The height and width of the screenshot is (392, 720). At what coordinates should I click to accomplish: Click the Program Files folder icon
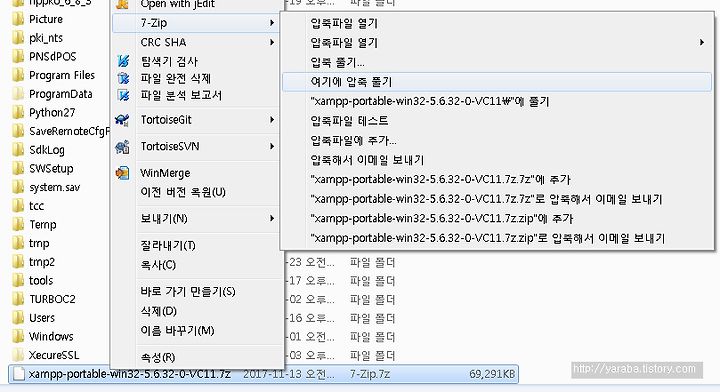tap(18, 75)
